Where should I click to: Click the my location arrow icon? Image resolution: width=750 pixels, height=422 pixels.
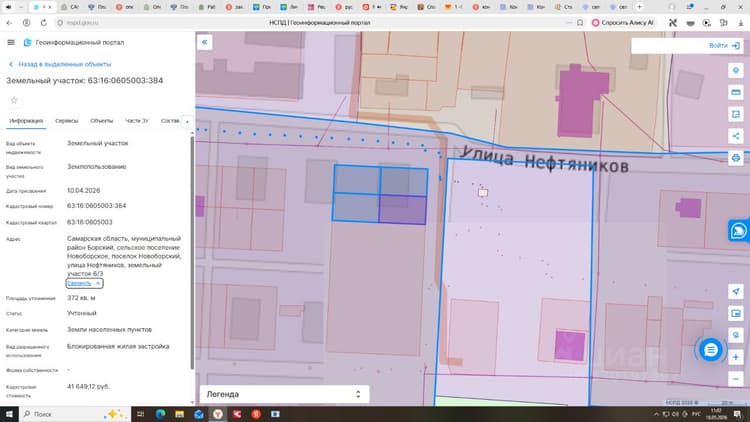(x=736, y=291)
